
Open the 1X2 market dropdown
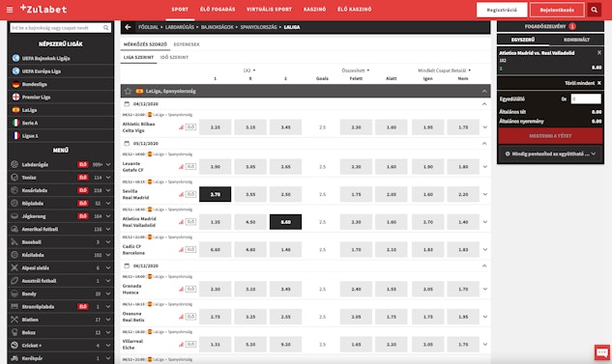[249, 70]
